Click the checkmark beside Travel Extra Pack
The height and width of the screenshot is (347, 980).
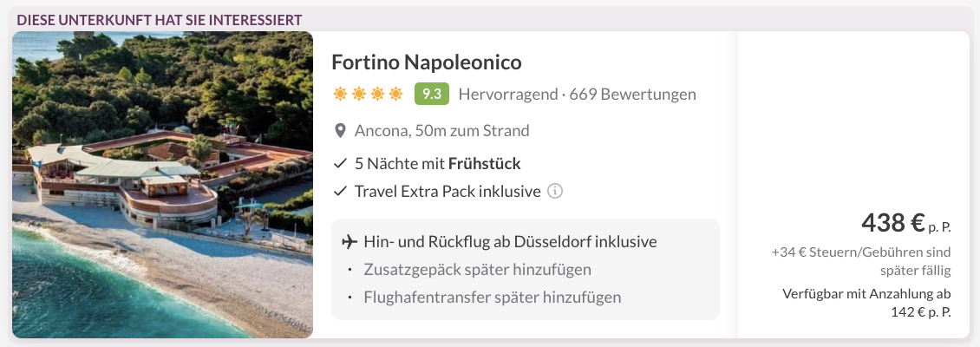[x=340, y=192]
